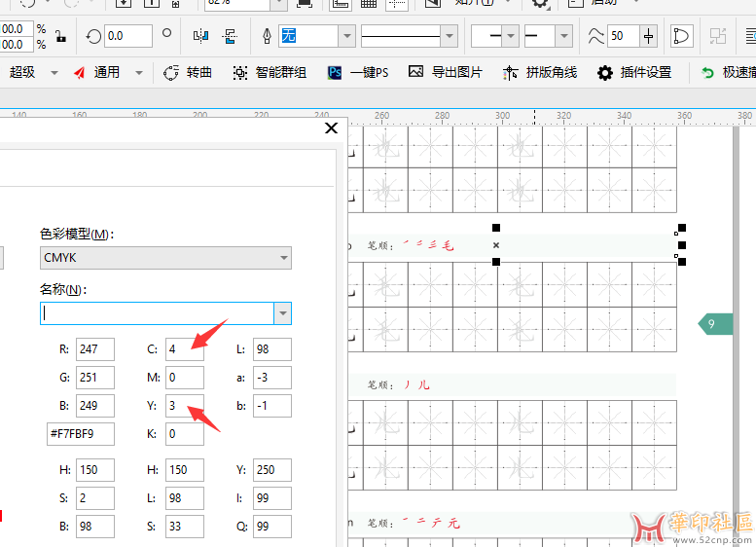The width and height of the screenshot is (756, 547).
Task: Click the I field showing 99
Action: click(271, 498)
